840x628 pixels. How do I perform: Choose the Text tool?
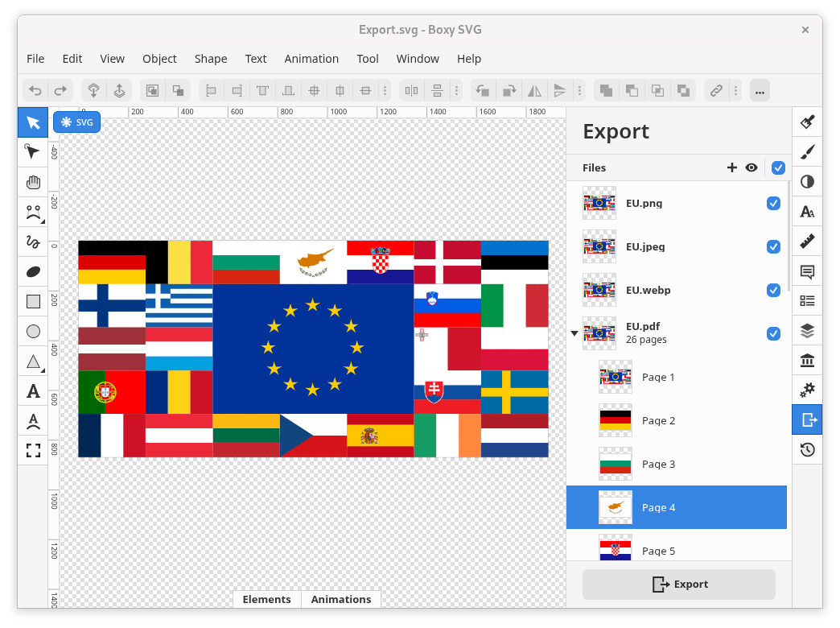click(33, 391)
